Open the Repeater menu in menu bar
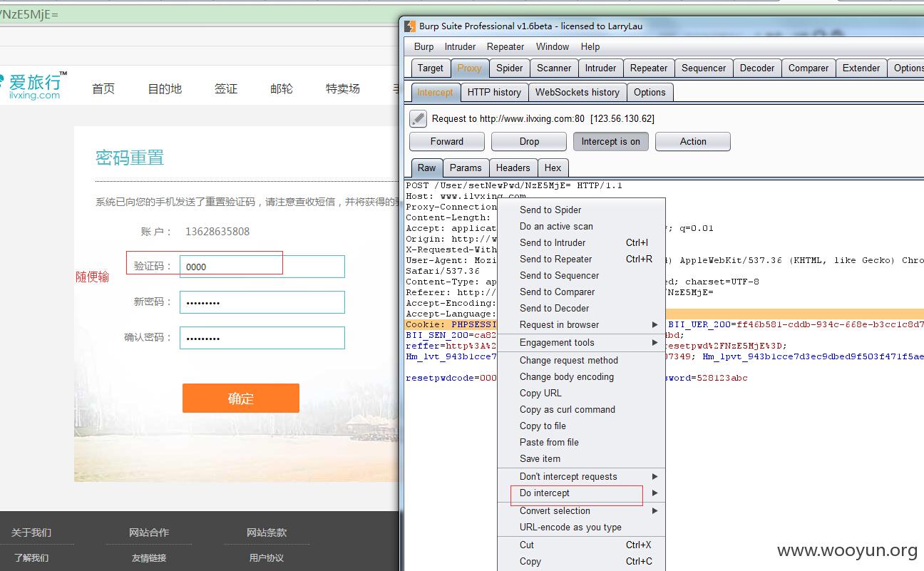Viewport: 924px width, 571px height. (505, 46)
